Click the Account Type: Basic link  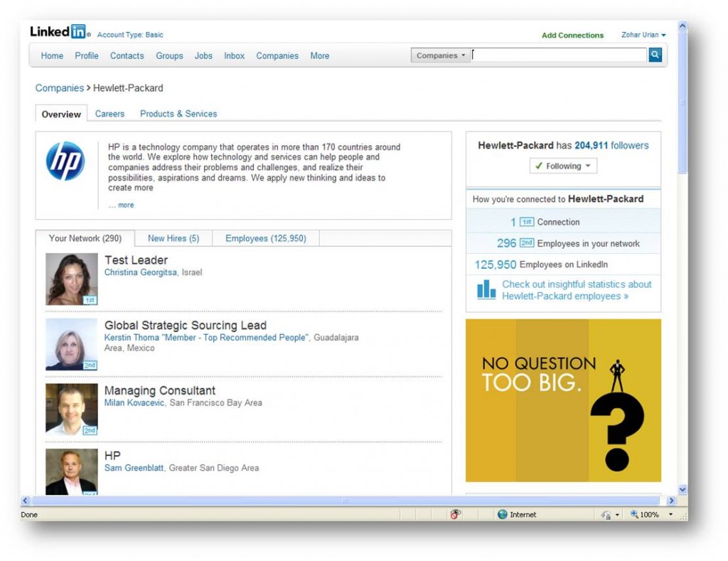[x=130, y=35]
